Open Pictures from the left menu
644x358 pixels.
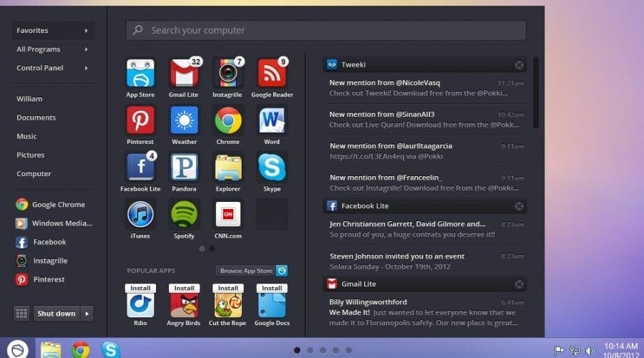[x=30, y=155]
